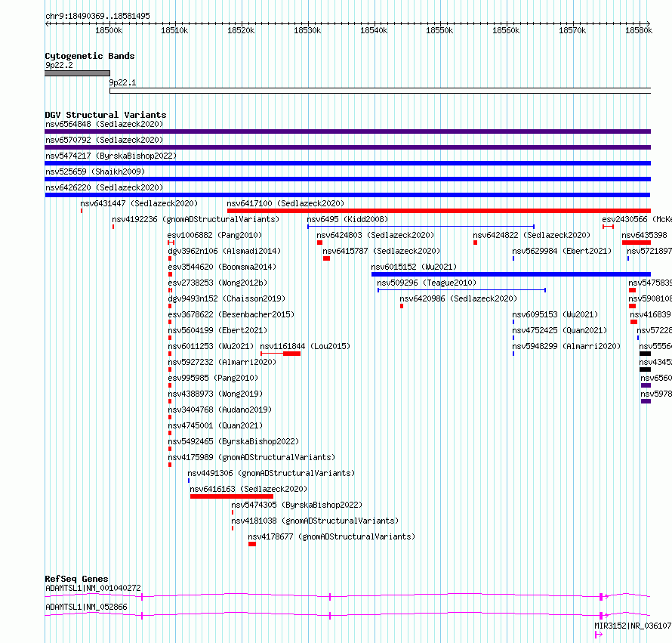Select esv3678622 (Besenbacher2015) label

click(231, 314)
